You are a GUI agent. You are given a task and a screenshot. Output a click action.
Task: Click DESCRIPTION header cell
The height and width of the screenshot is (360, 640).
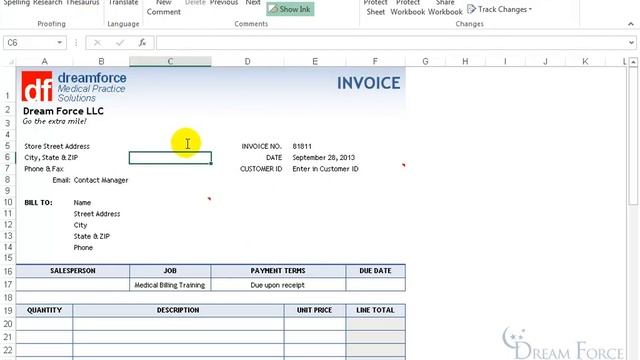[x=178, y=310]
